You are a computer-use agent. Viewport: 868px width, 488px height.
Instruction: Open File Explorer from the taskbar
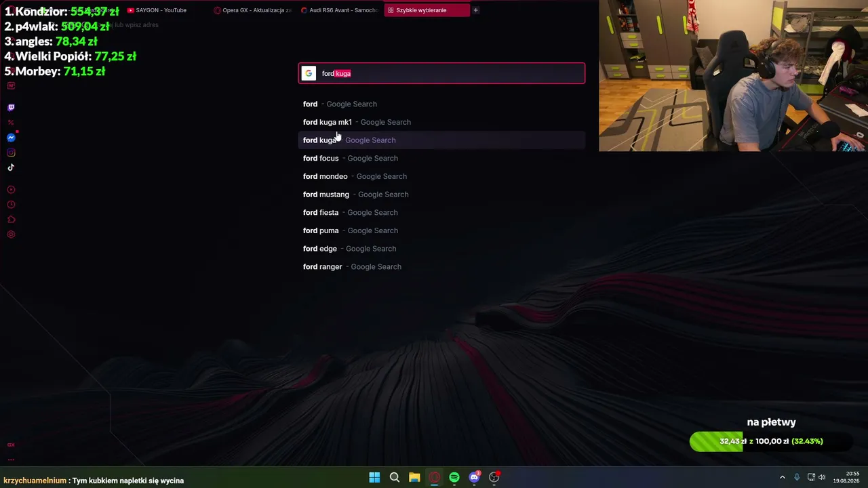414,477
